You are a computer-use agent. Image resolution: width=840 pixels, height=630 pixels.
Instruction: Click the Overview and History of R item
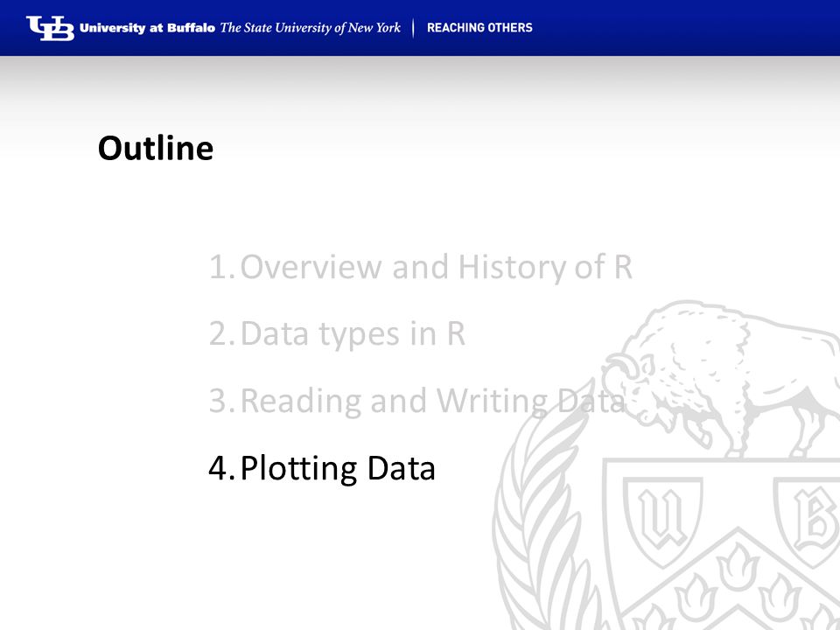coord(436,267)
